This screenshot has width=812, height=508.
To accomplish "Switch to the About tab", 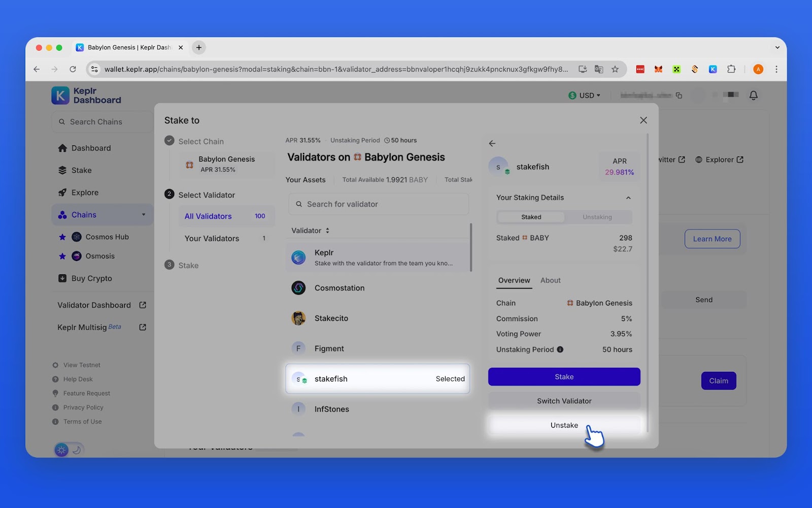I will pos(550,280).
